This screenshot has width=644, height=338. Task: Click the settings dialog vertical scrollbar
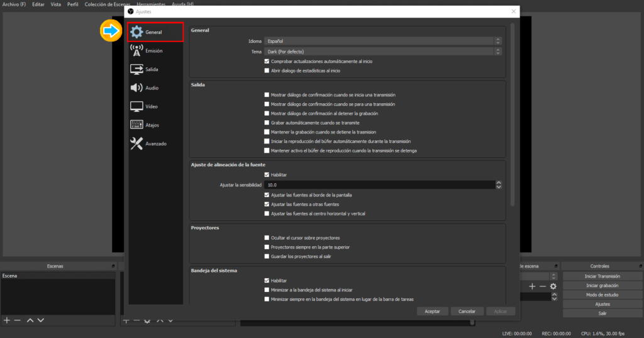(x=513, y=113)
